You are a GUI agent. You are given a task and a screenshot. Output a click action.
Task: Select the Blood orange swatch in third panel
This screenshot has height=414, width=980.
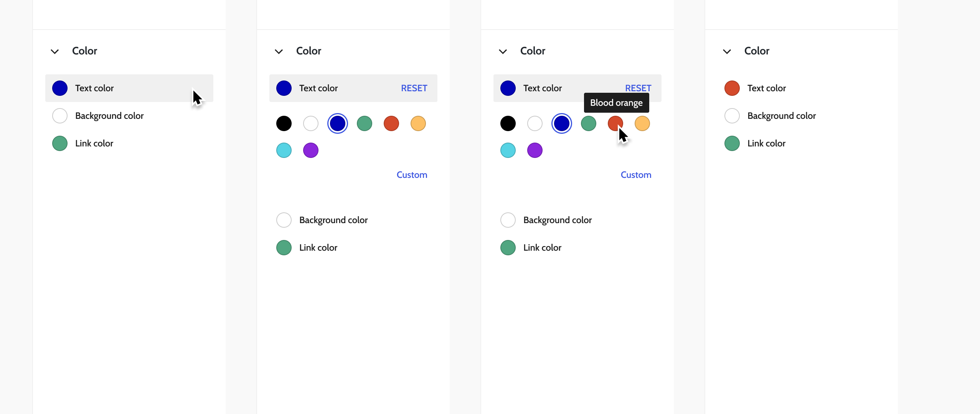click(615, 123)
